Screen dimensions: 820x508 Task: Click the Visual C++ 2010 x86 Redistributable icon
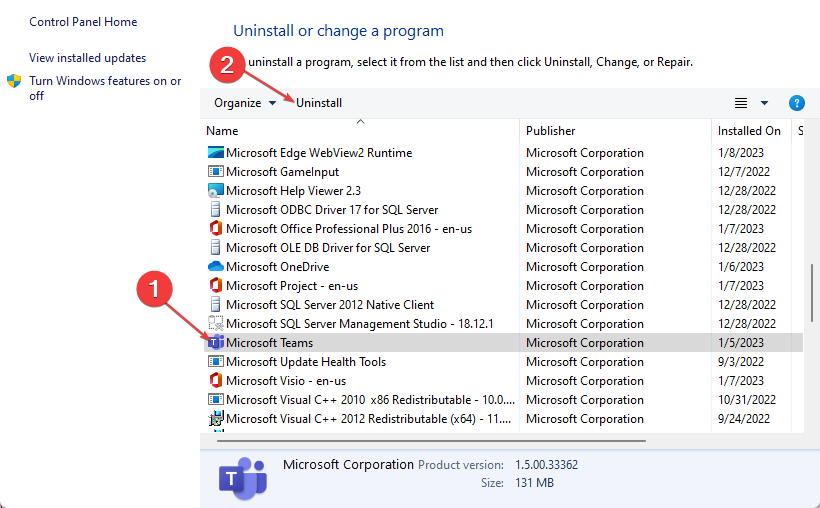(x=215, y=400)
